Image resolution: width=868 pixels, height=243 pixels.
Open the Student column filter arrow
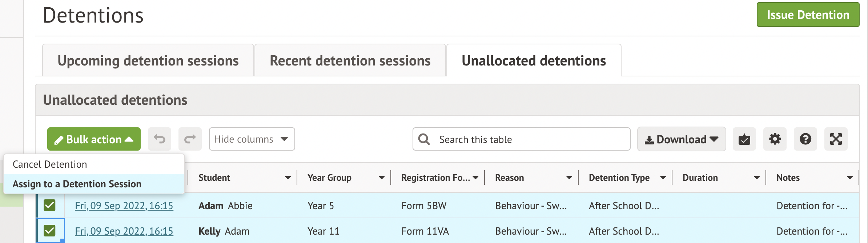(288, 178)
